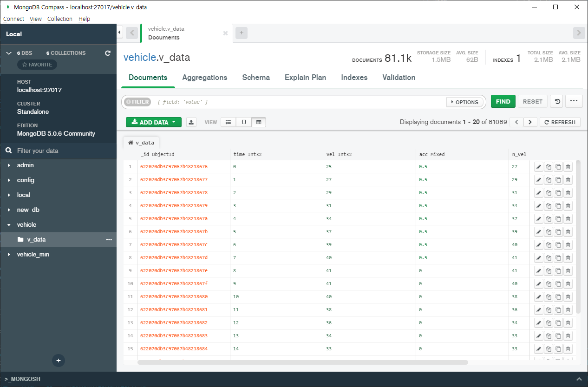Expand the query OPTIONS
This screenshot has height=387, width=588.
[465, 102]
